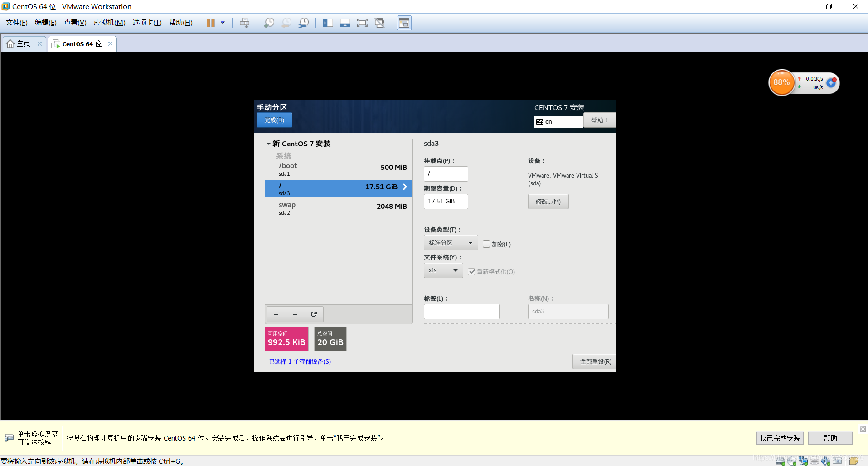Remove the selected mount point
This screenshot has width=868, height=466.
[x=295, y=314]
